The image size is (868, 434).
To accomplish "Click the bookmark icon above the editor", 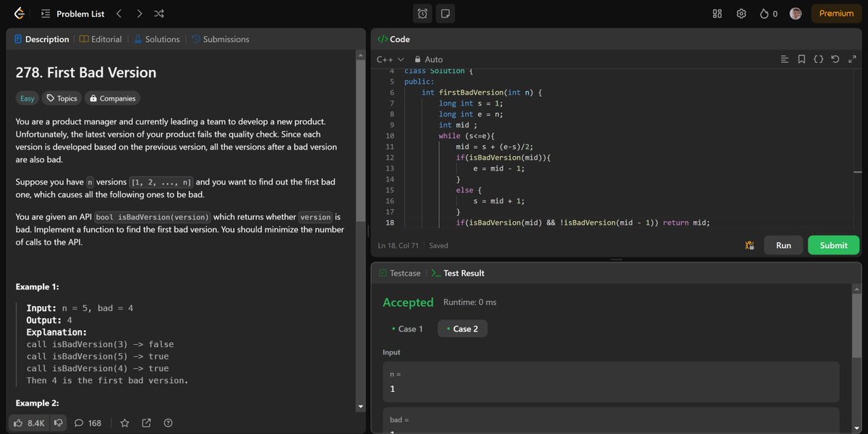I will (801, 59).
